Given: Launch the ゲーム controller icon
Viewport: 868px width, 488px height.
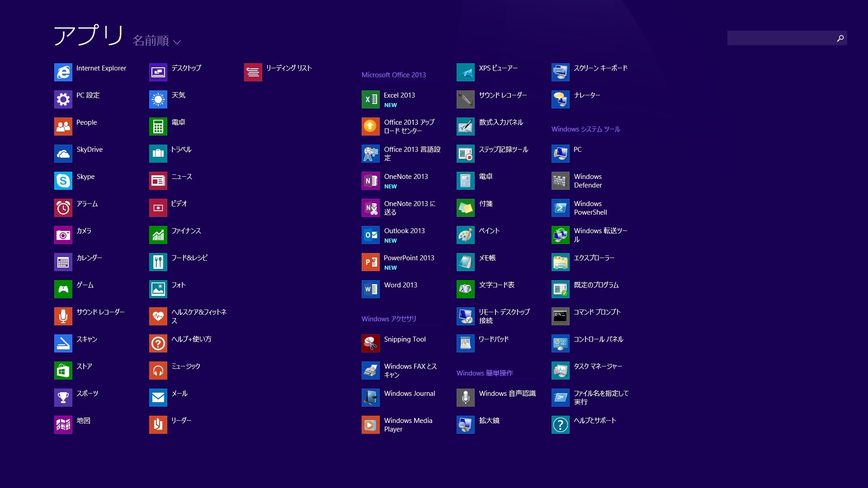Looking at the screenshot, I should click(x=63, y=289).
